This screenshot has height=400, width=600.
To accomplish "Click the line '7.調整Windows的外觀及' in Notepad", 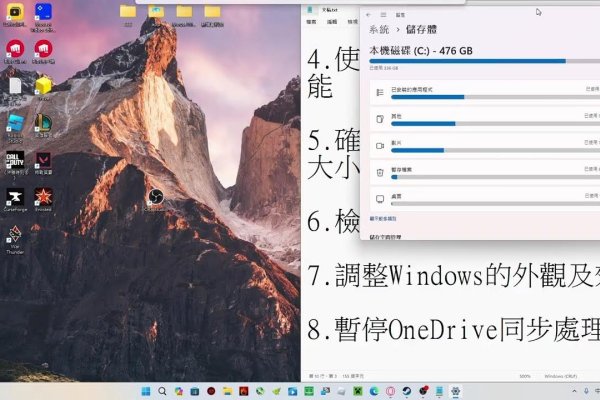I will point(453,276).
